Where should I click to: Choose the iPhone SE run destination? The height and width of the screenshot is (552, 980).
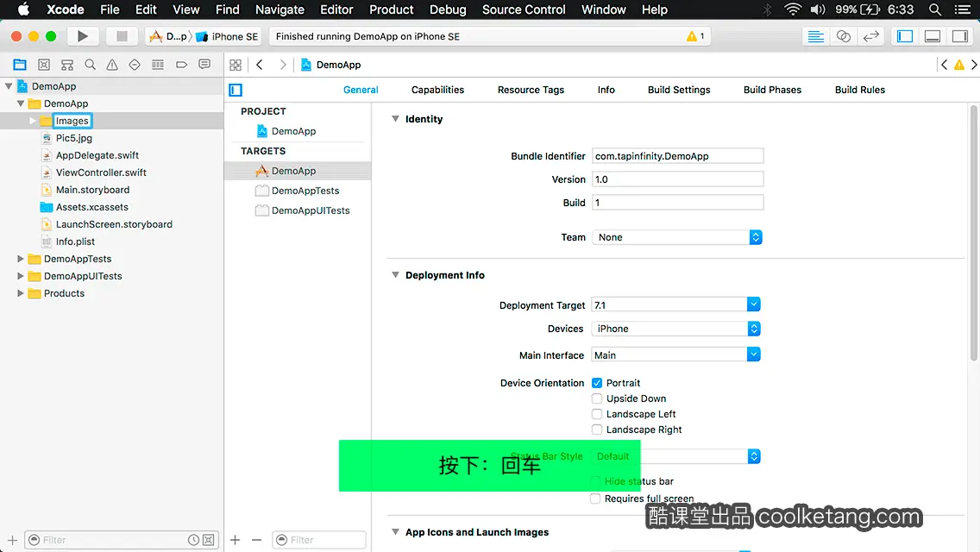(228, 36)
